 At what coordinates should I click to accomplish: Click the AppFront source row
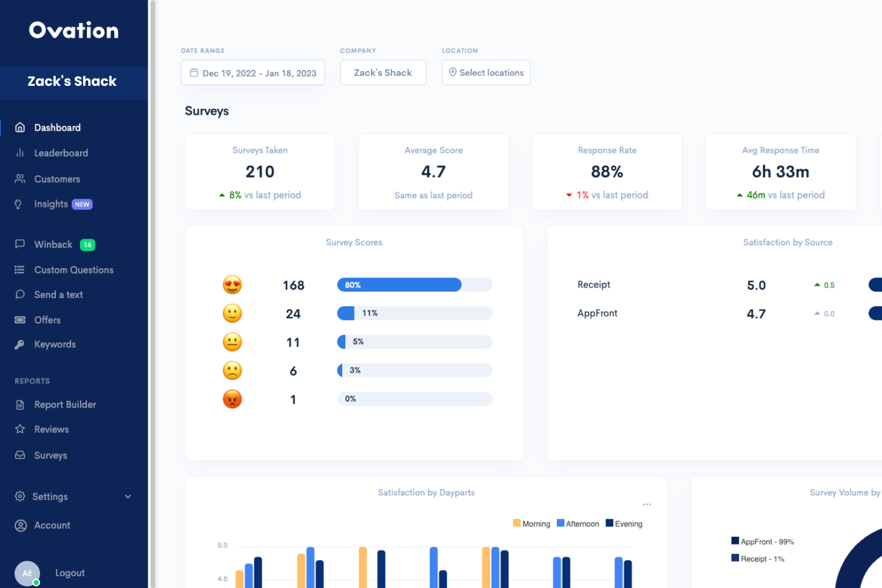(729, 314)
